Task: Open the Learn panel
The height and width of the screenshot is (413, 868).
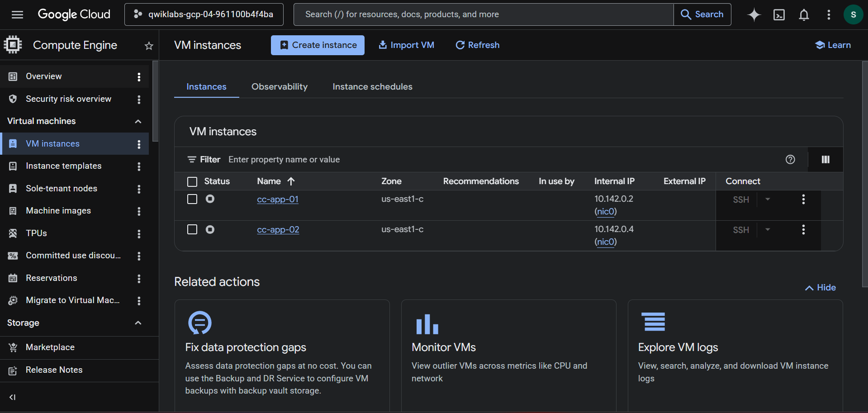Action: pos(833,45)
